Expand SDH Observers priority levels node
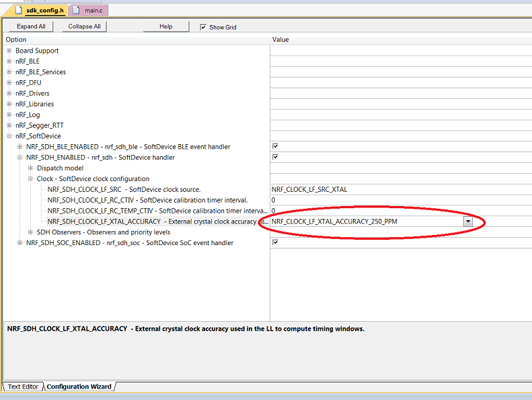Image resolution: width=532 pixels, height=400 pixels. click(30, 232)
